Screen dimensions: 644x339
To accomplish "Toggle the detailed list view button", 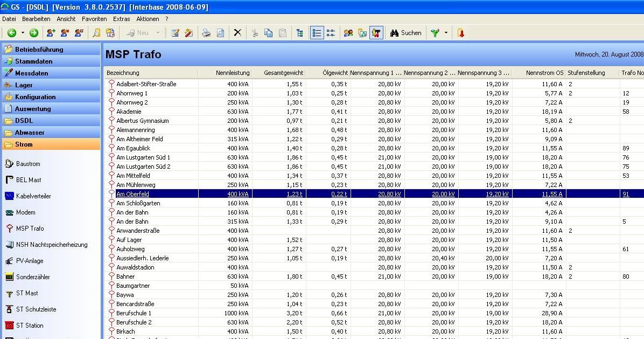I will [x=317, y=33].
